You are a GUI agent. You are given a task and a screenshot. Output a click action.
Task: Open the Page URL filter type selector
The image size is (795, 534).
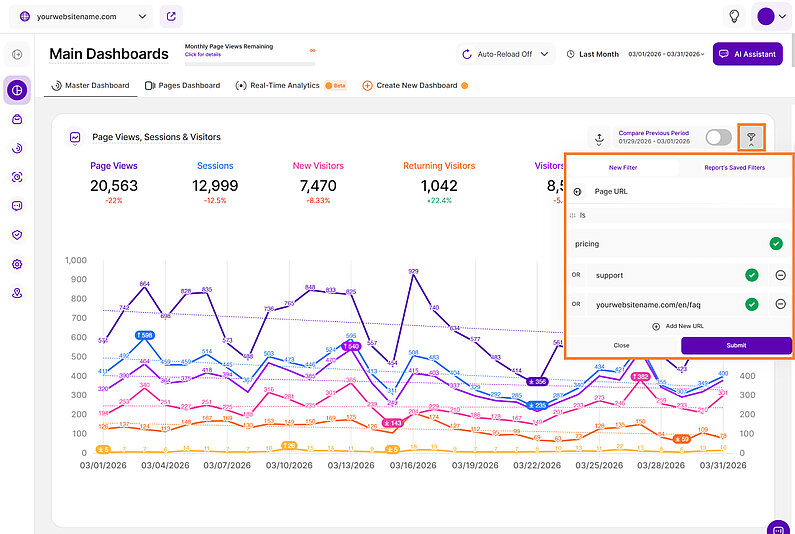[x=678, y=192]
